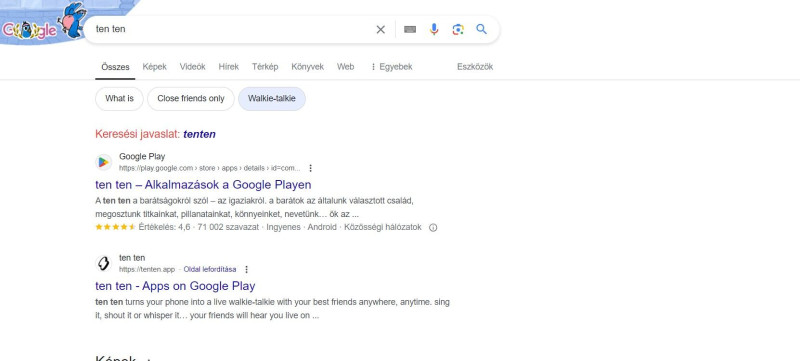Open the tenten.app result options (three dots)
This screenshot has width=800, height=361.
click(247, 269)
